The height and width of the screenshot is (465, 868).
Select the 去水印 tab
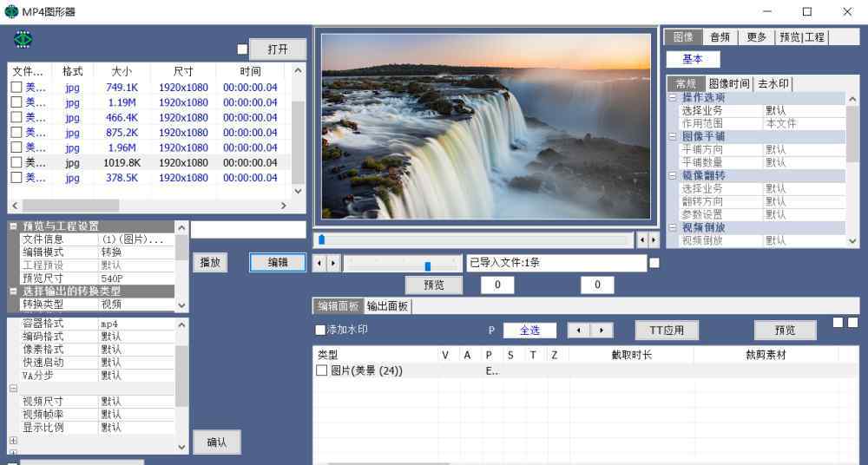click(773, 83)
